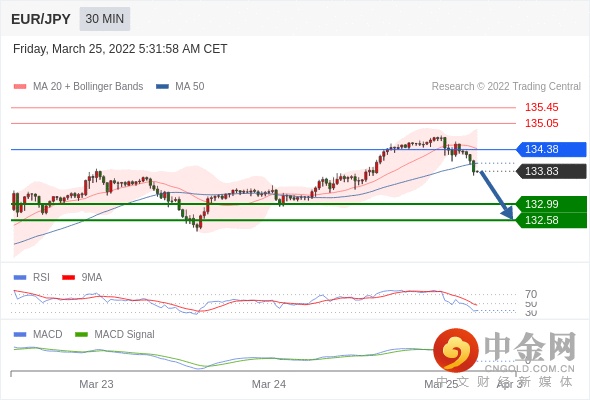Click 'Research © 2022 Trading Central' credit
Viewport: 590px width, 400px height.
[x=506, y=87]
